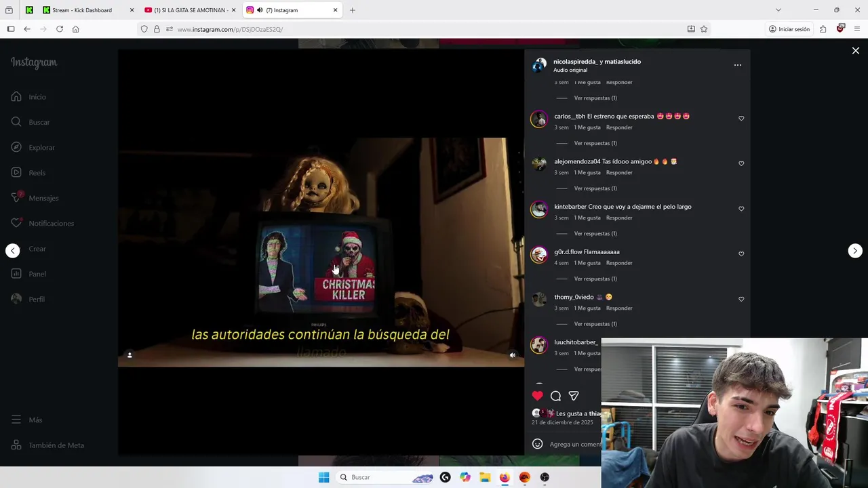
Task: Open emoji picker for comment
Action: tap(538, 444)
